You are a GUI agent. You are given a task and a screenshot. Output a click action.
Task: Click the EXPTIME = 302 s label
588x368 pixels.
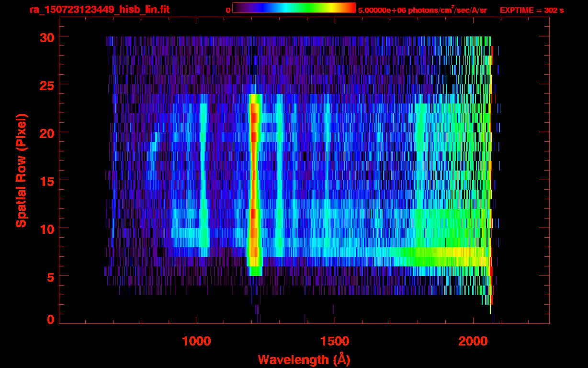[x=531, y=10]
